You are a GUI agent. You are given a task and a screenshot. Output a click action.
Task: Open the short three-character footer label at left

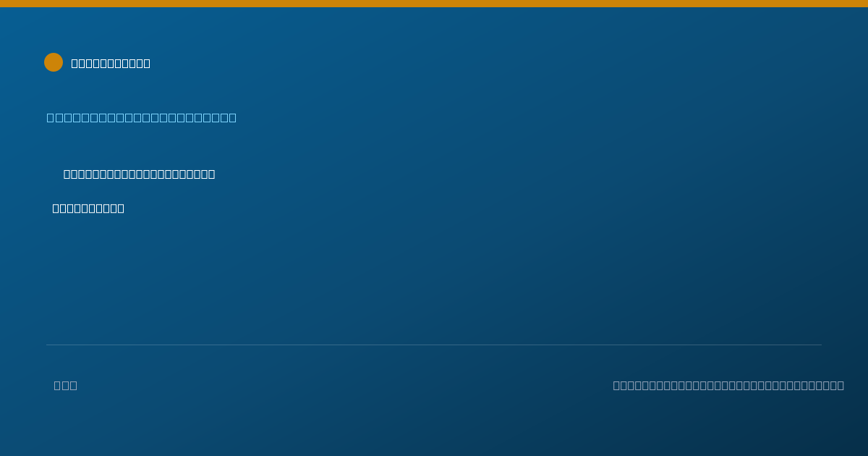[x=65, y=385]
